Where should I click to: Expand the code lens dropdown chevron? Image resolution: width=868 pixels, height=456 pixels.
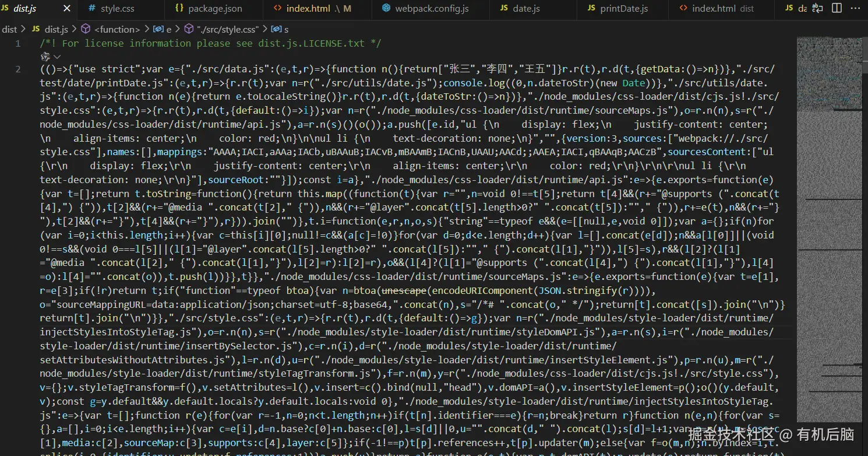57,57
